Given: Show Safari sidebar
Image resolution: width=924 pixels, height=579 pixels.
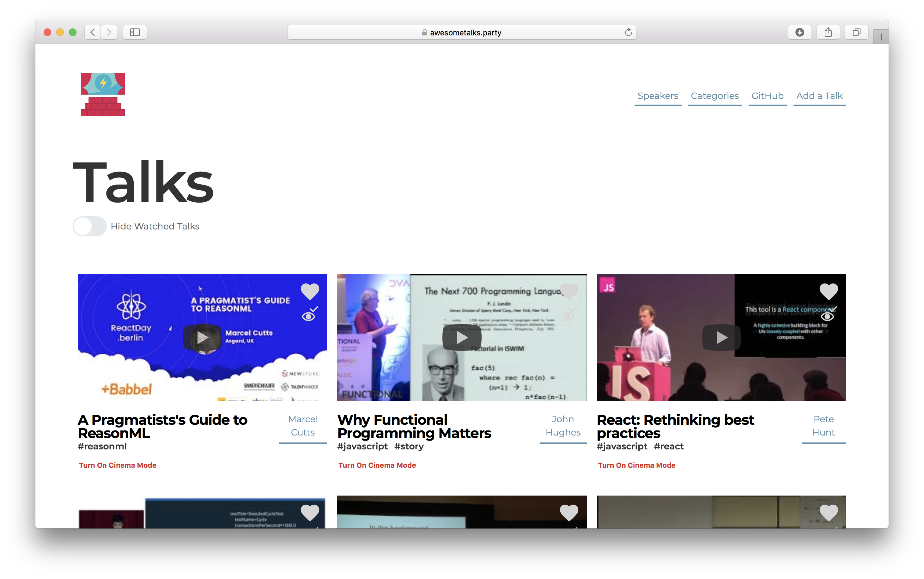Looking at the screenshot, I should [x=135, y=32].
